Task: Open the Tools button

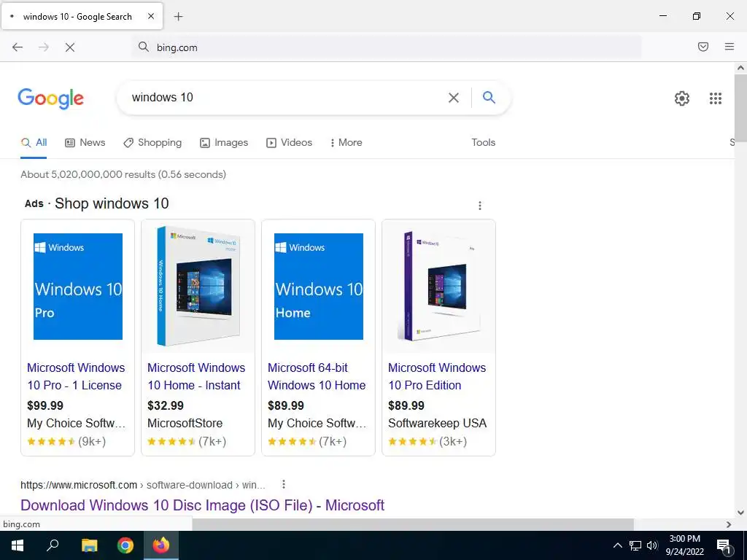Action: (x=483, y=142)
